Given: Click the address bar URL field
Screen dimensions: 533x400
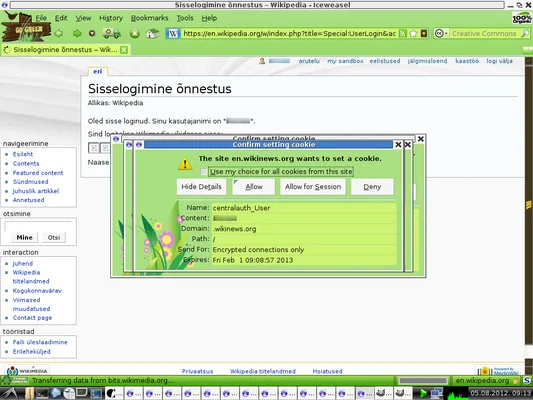Looking at the screenshot, I should 289,33.
